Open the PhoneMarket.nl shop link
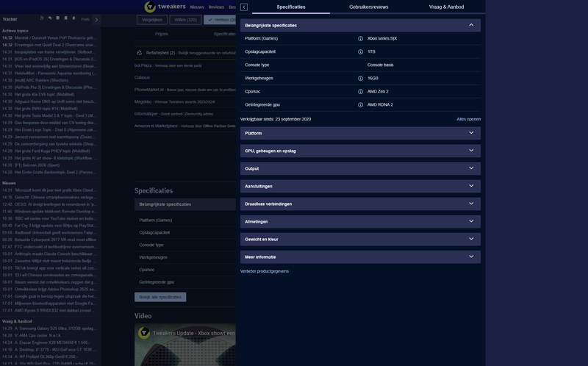The height and width of the screenshot is (366, 588). 149,90
